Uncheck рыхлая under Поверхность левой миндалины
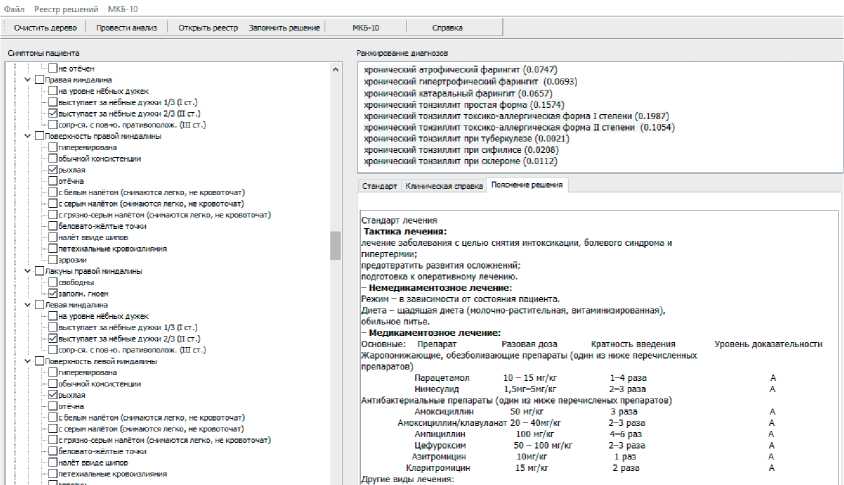The image size is (844, 485). point(52,395)
